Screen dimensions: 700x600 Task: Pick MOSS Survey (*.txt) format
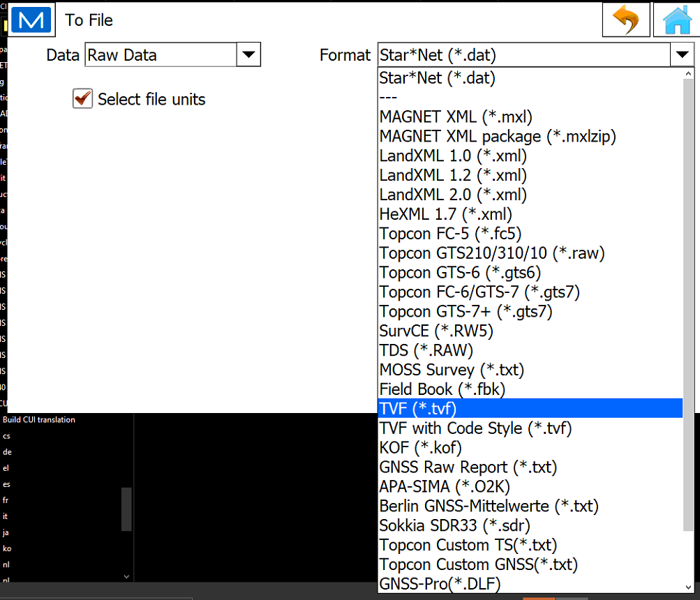point(530,370)
